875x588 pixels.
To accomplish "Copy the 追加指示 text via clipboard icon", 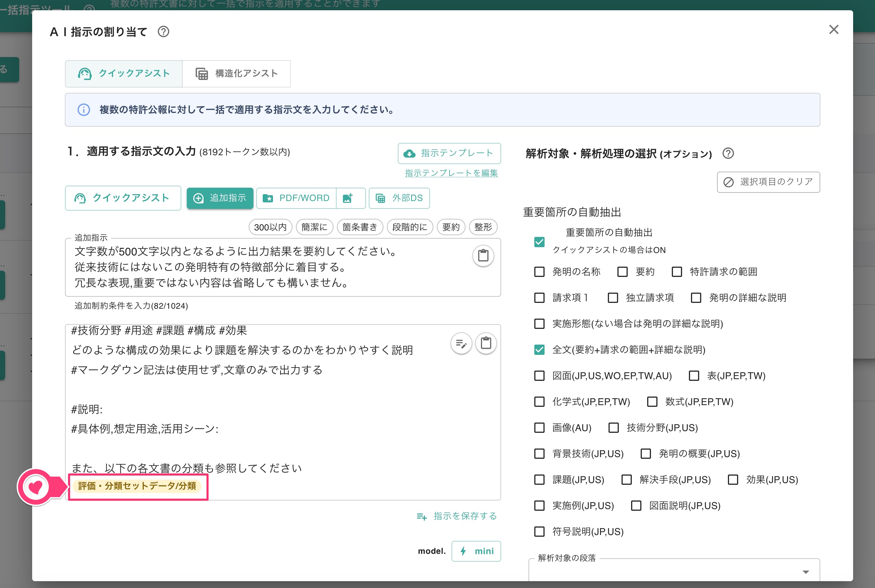I will 483,255.
